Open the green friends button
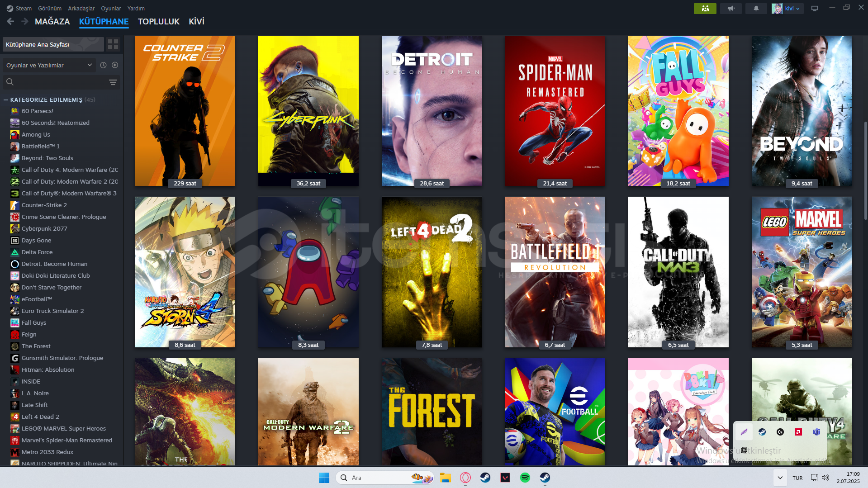Screen dimensions: 868x488 click(705, 8)
